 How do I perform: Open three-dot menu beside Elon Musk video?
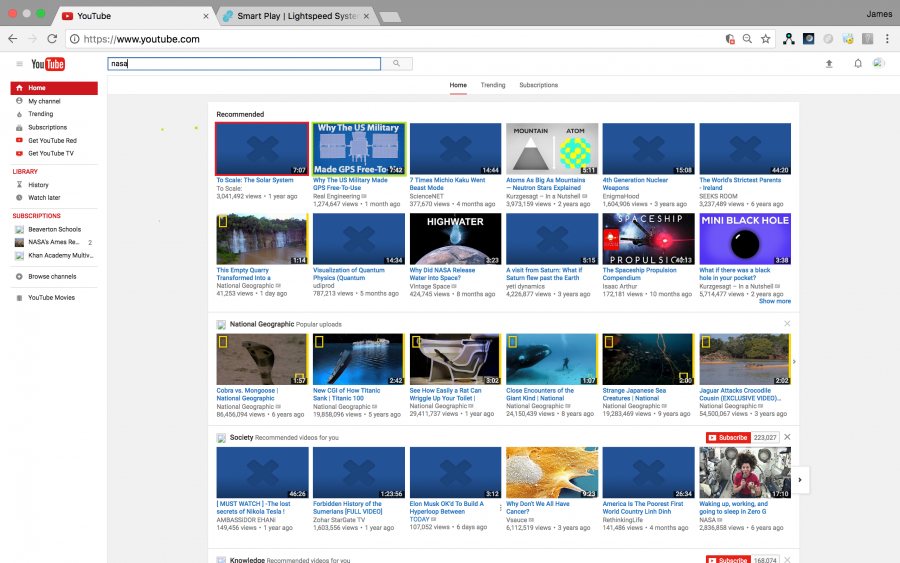pos(500,508)
